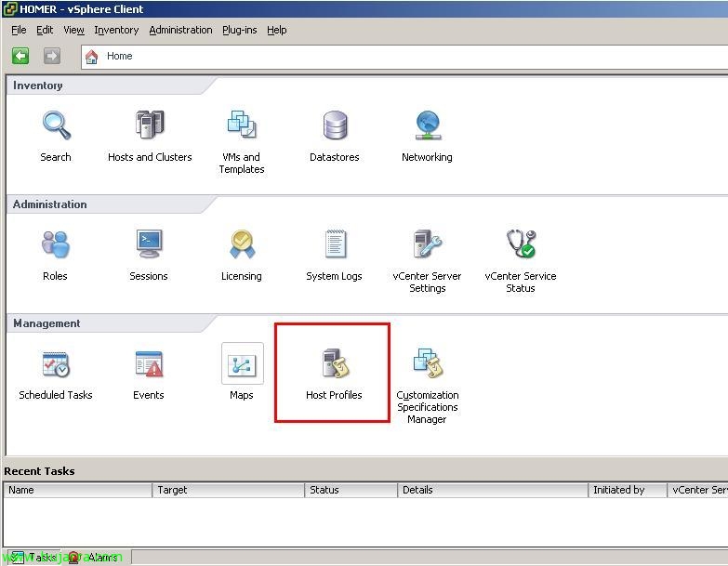Click the Tasks status bar button
Screen dimensions: 728x566
[x=33, y=558]
